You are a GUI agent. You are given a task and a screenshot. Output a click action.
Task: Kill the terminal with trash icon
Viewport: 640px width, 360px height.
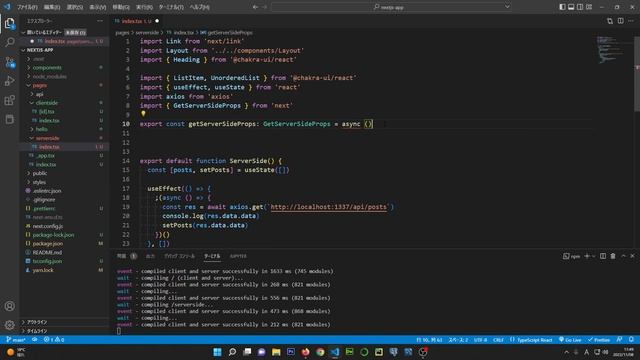point(613,256)
